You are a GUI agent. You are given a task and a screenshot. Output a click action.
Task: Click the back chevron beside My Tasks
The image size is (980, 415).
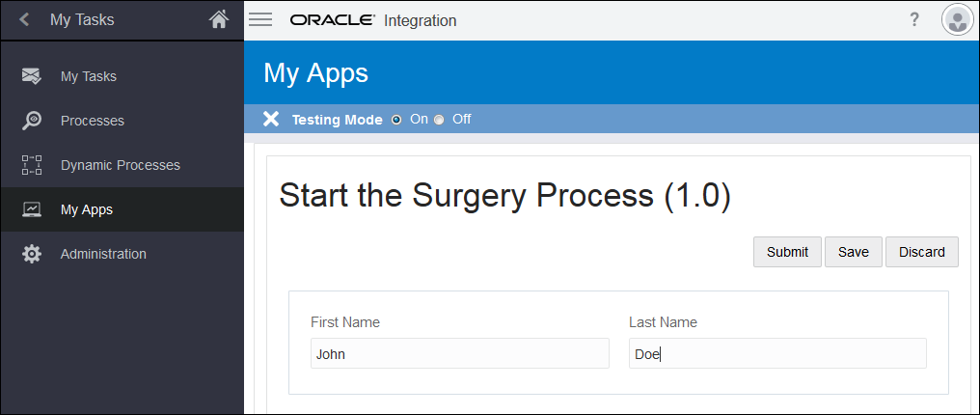[24, 19]
